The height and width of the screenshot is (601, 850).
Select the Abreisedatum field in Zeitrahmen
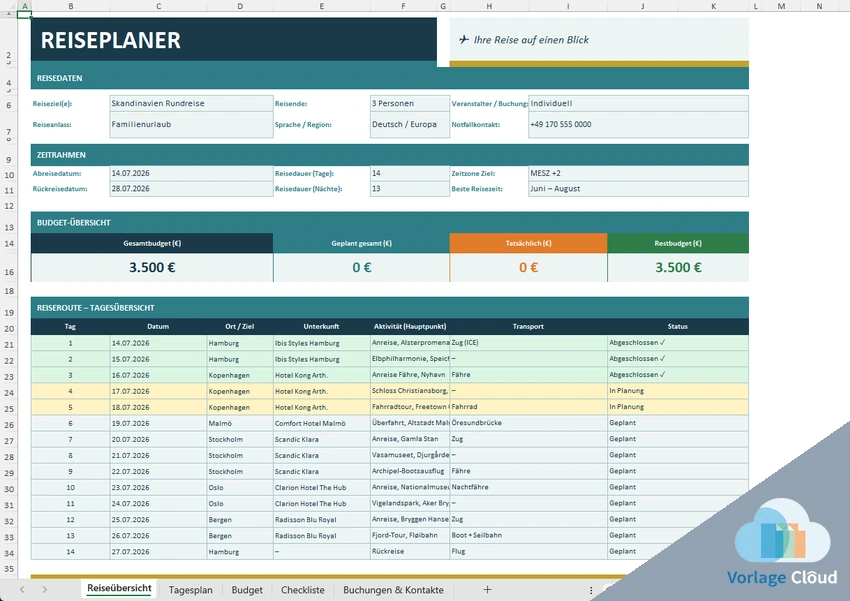pyautogui.click(x=191, y=173)
